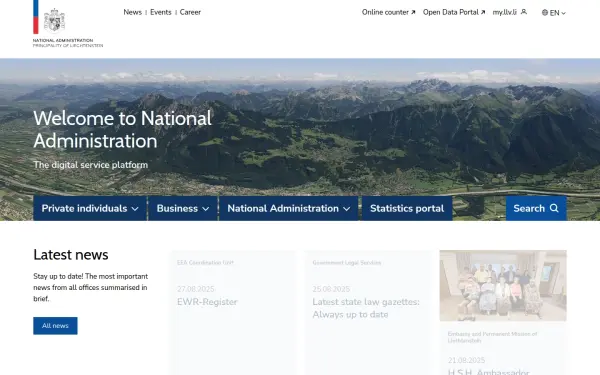Click the group photo news thumbnail
Screen dimensions: 600x375
point(503,285)
